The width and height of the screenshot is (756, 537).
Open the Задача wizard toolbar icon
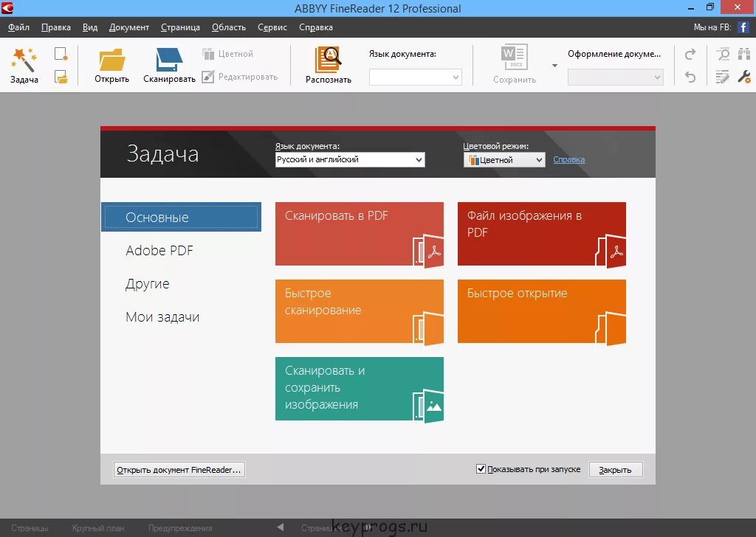coord(24,66)
